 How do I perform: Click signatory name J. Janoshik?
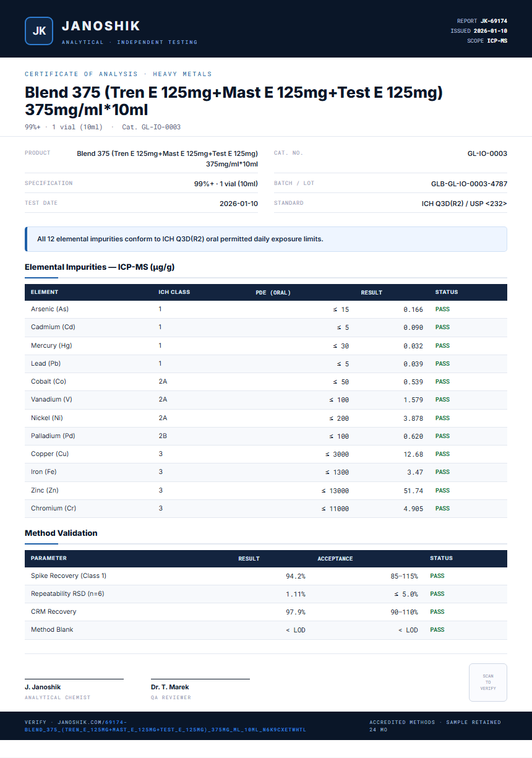(x=43, y=687)
